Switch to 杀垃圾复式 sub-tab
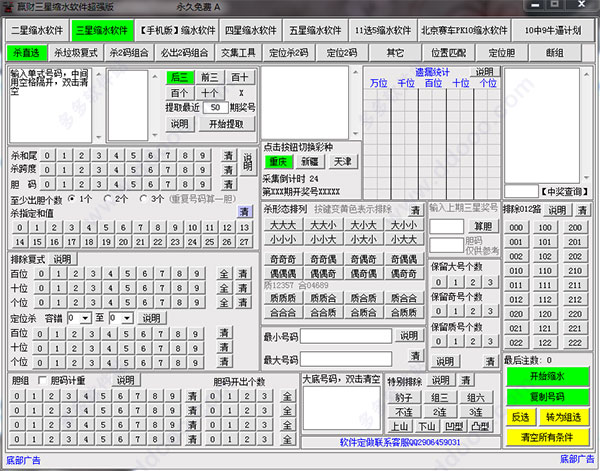This screenshot has height=471, width=600. point(76,53)
